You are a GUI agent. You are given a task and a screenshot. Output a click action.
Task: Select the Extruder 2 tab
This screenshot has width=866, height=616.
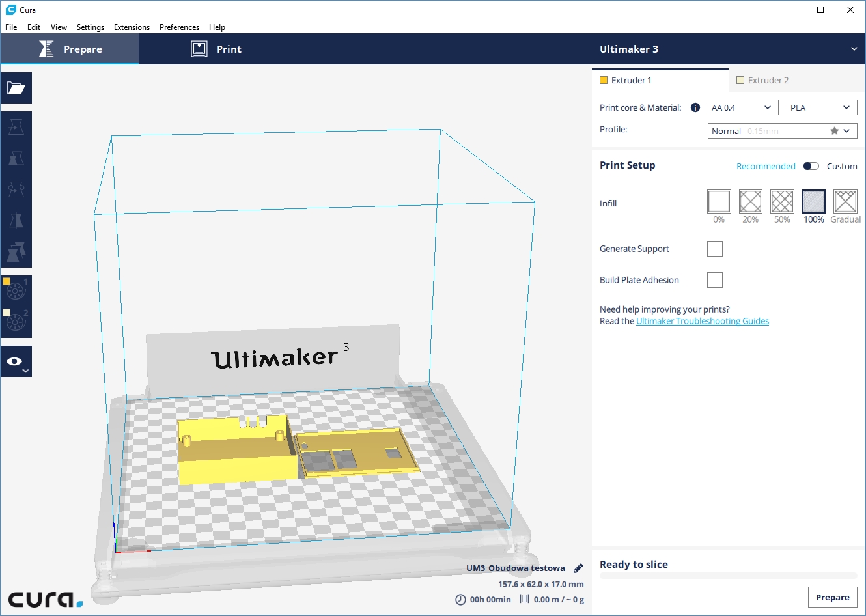797,80
